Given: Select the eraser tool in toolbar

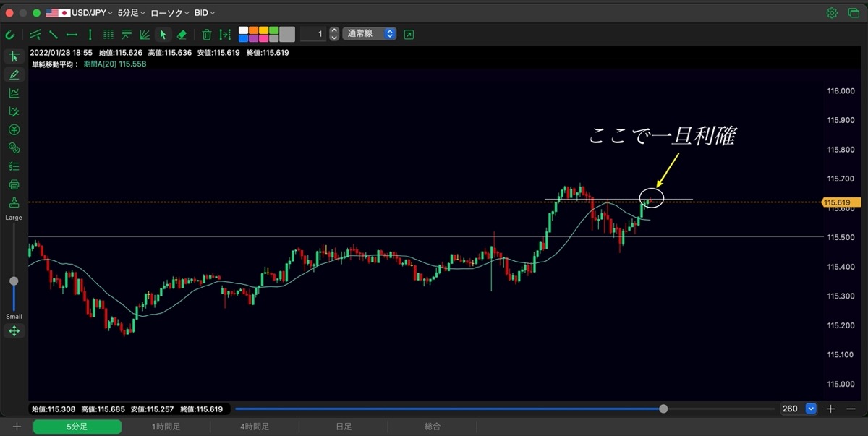Looking at the screenshot, I should [182, 35].
